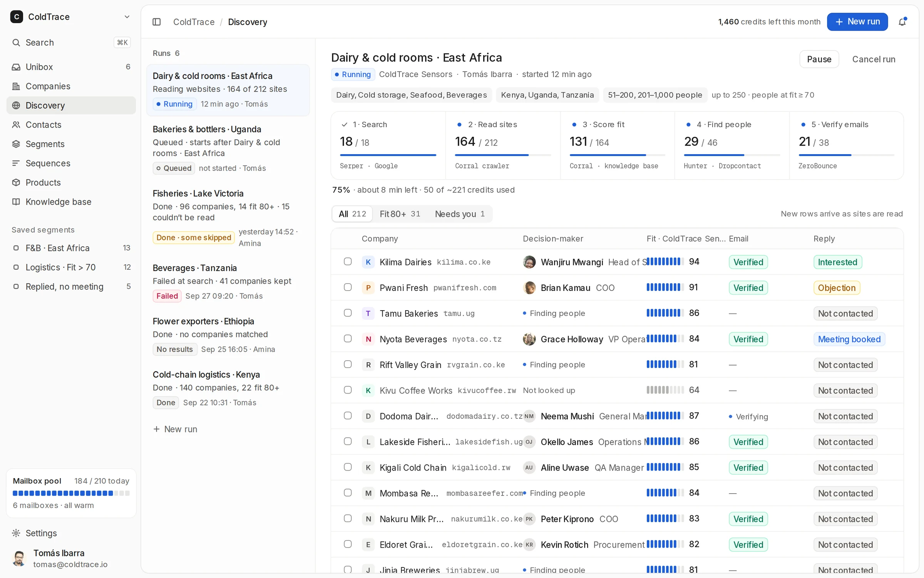
Task: Open Sequences in the sidebar
Action: pyautogui.click(x=71, y=163)
